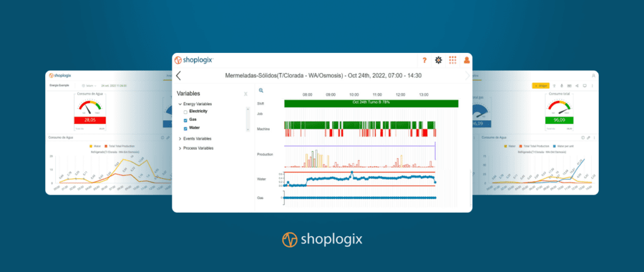Go back with the left arrow

178,76
